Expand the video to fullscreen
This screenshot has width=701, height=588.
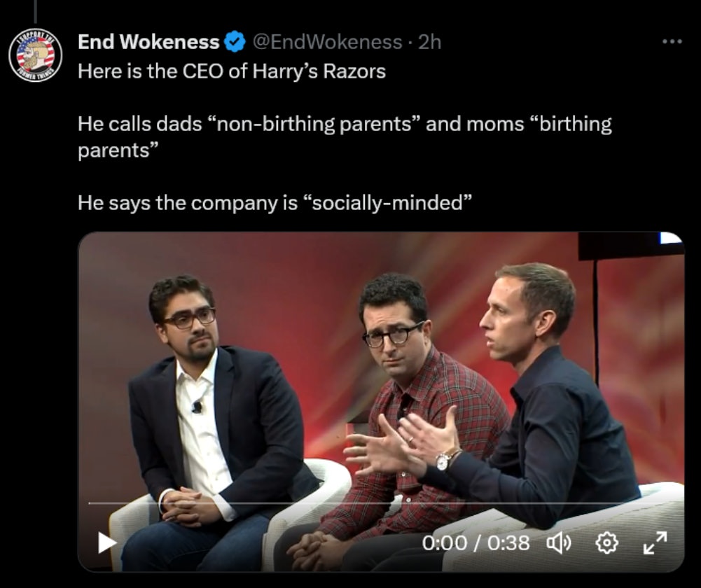coord(655,542)
